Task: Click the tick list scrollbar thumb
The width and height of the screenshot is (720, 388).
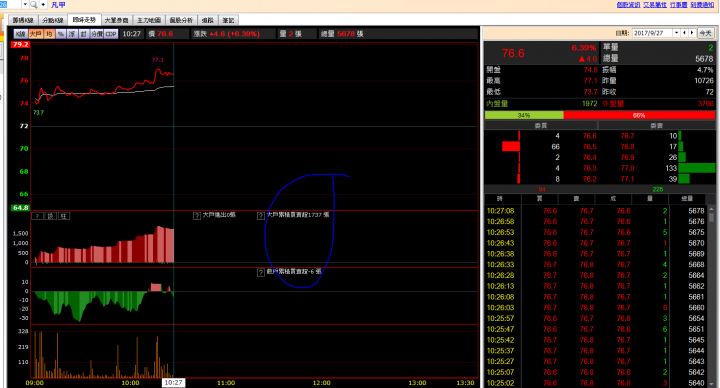Action: 711,218
